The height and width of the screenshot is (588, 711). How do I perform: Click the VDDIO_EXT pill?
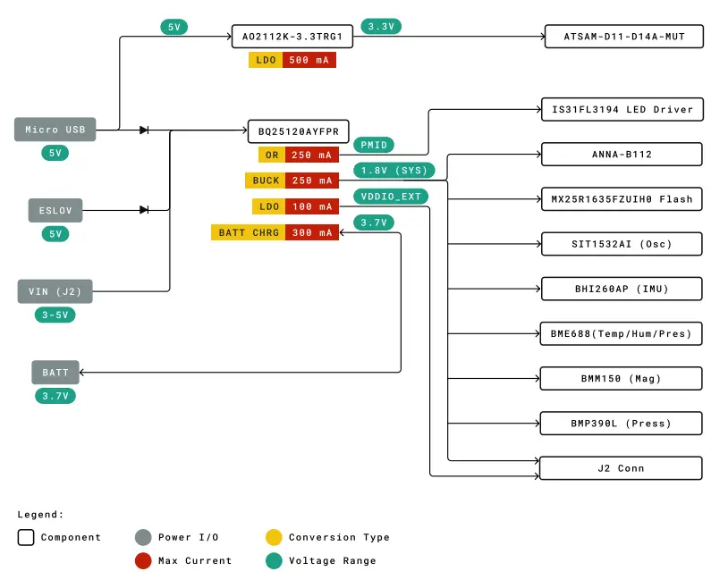click(391, 197)
